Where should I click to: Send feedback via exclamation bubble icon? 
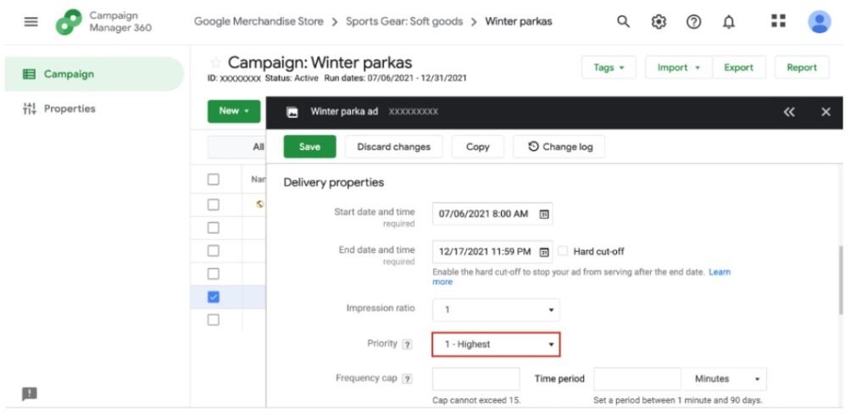click(30, 394)
